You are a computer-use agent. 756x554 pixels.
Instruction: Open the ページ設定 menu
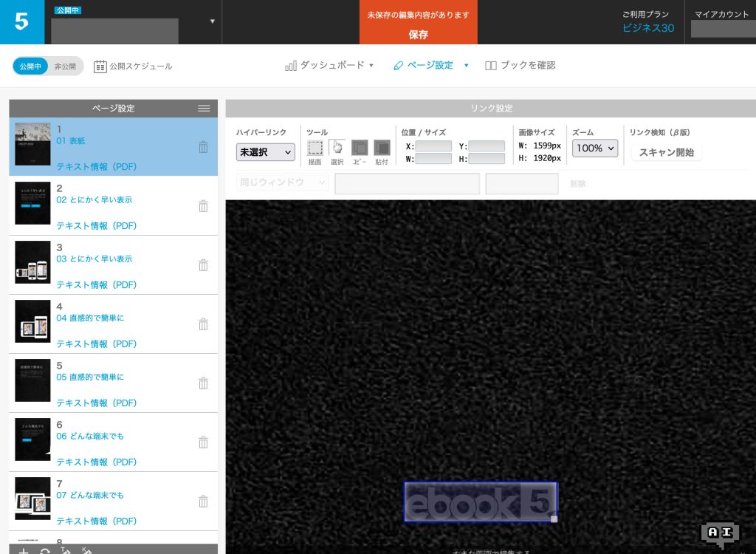tap(430, 66)
